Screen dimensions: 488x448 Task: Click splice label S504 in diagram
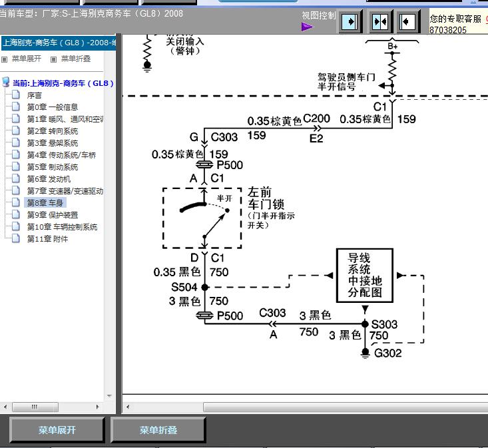click(x=184, y=287)
